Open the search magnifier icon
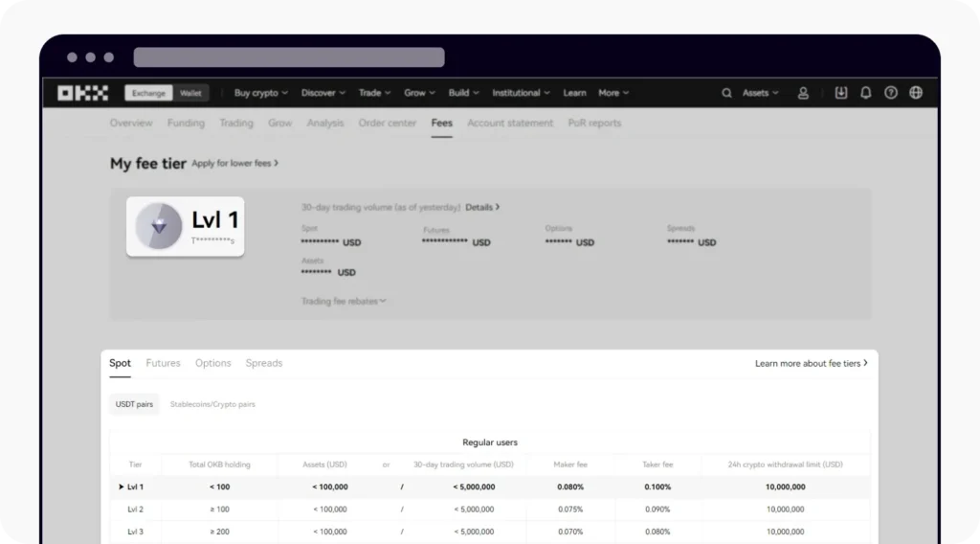Viewport: 980px width, 544px height. tap(726, 93)
